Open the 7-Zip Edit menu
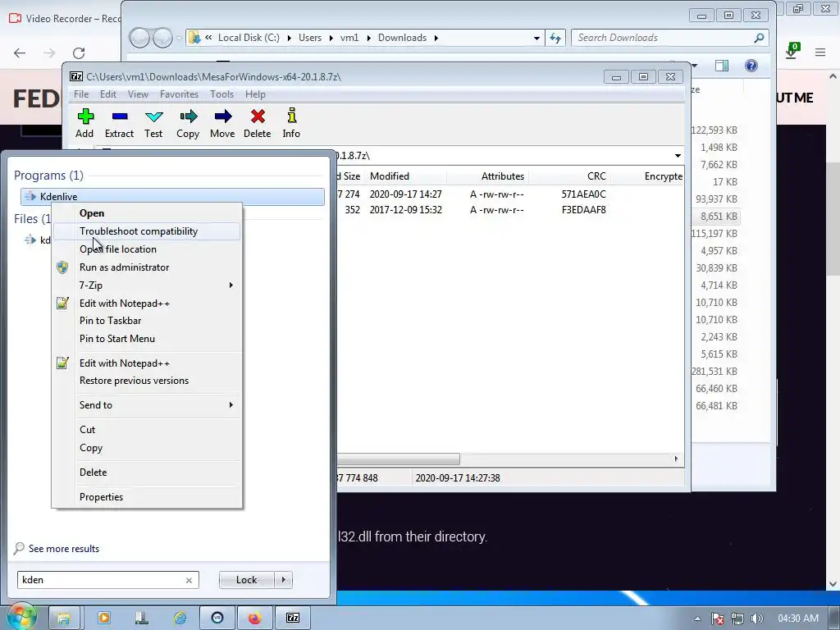840x630 pixels. pos(107,94)
